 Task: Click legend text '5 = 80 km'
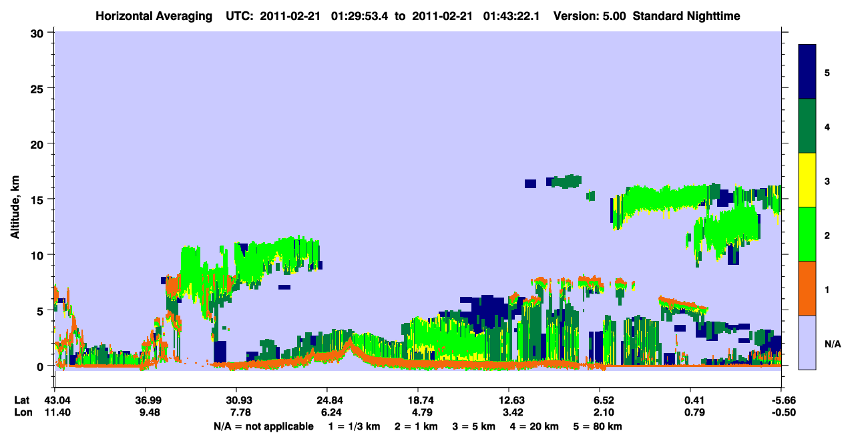598,426
